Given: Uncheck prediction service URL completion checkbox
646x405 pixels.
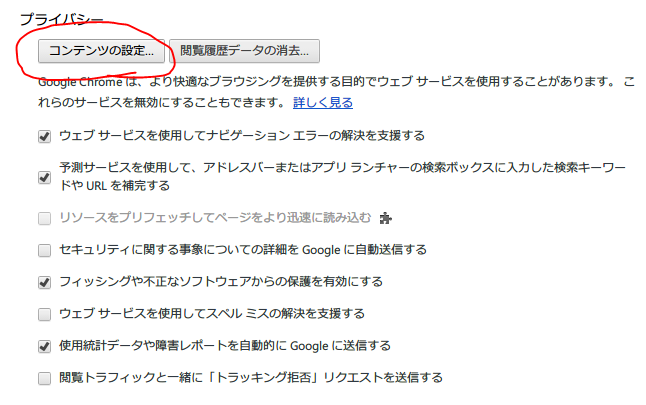Looking at the screenshot, I should pyautogui.click(x=44, y=178).
